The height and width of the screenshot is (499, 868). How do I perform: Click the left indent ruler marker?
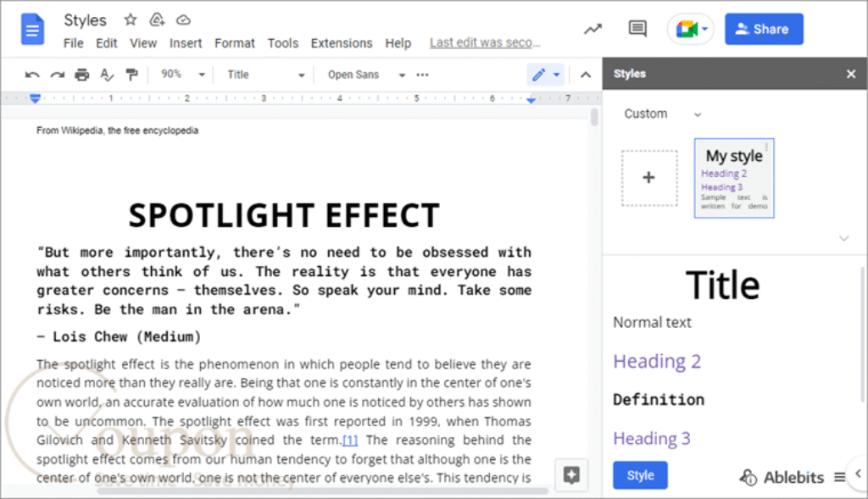pyautogui.click(x=35, y=98)
